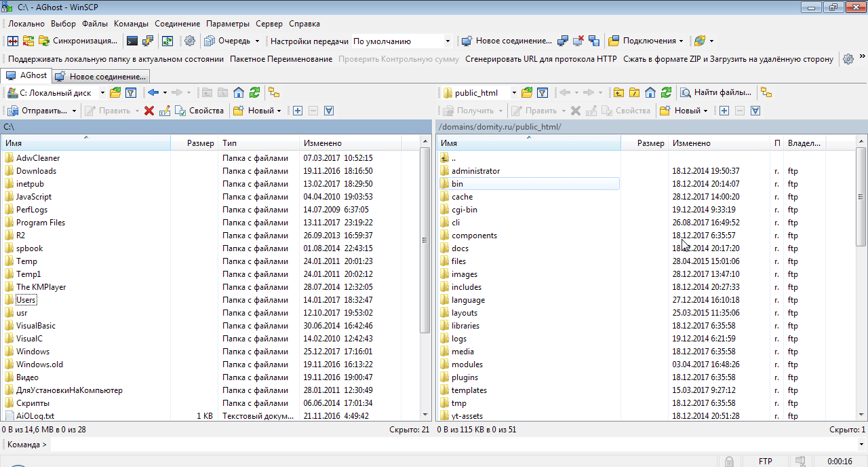The image size is (868, 467).
Task: Open the Параметры menu
Action: (228, 24)
